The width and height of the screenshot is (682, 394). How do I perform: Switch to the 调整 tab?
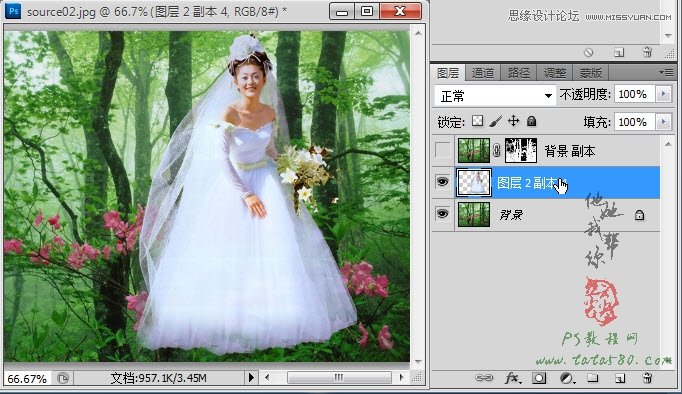(x=555, y=73)
